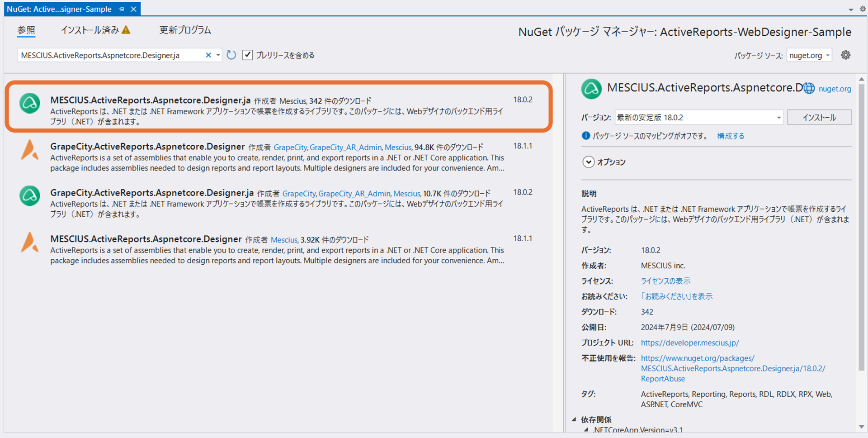Image resolution: width=868 pixels, height=438 pixels.
Task: Open project URL https://developer.mescius.jp/
Action: click(690, 343)
